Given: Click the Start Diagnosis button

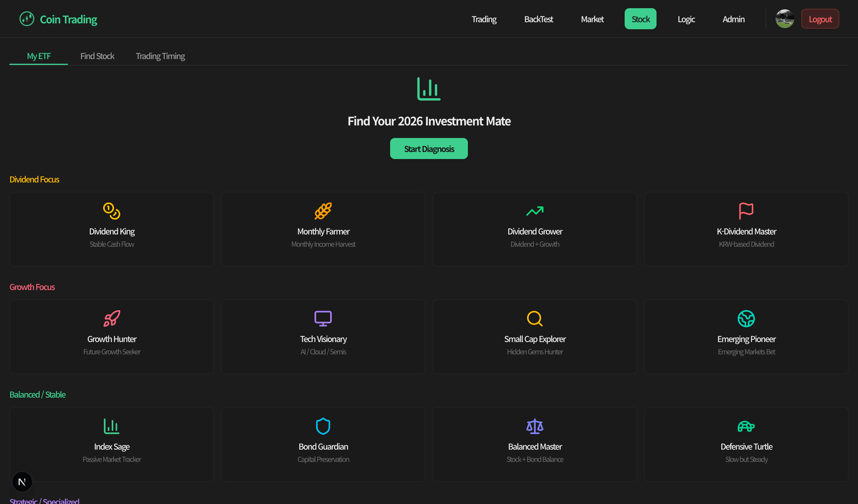Looking at the screenshot, I should tap(429, 149).
